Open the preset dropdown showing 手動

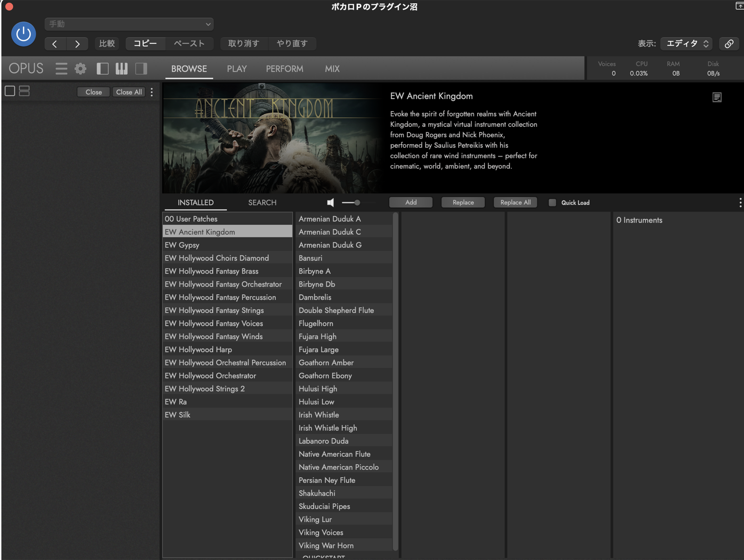(129, 24)
